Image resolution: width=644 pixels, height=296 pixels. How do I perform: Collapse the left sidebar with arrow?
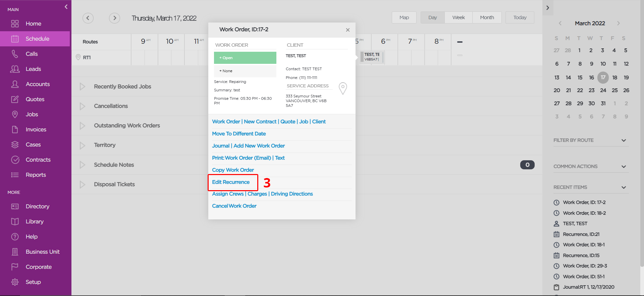66,7
